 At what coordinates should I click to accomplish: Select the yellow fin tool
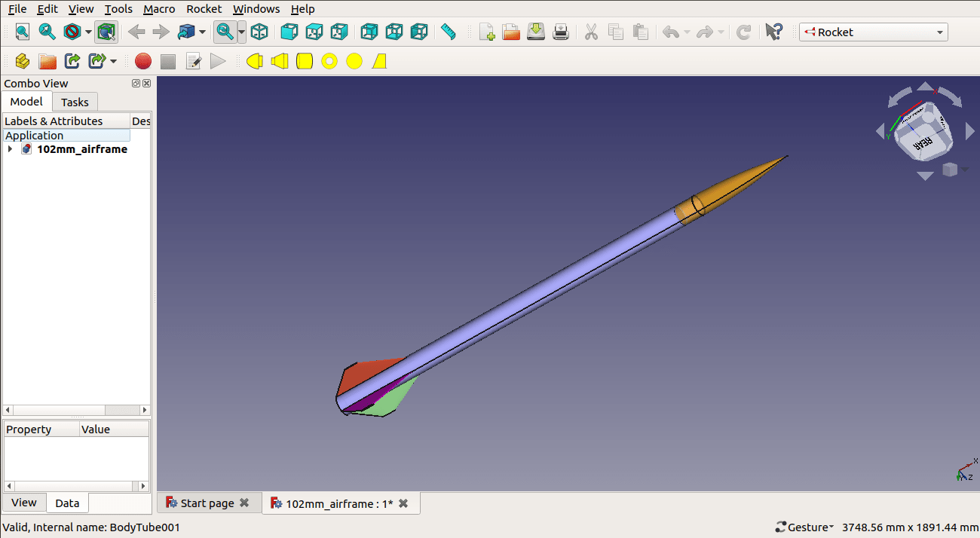tap(379, 61)
